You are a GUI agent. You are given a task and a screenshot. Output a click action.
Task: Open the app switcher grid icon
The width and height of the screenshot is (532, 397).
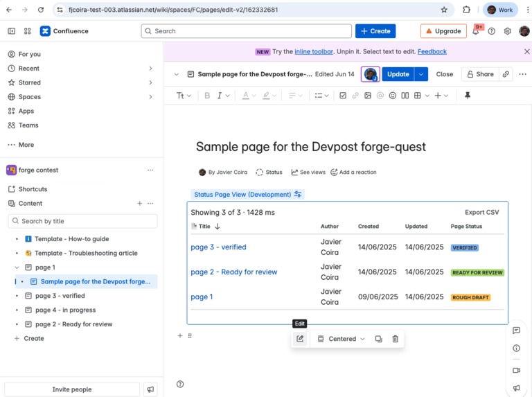point(28,31)
